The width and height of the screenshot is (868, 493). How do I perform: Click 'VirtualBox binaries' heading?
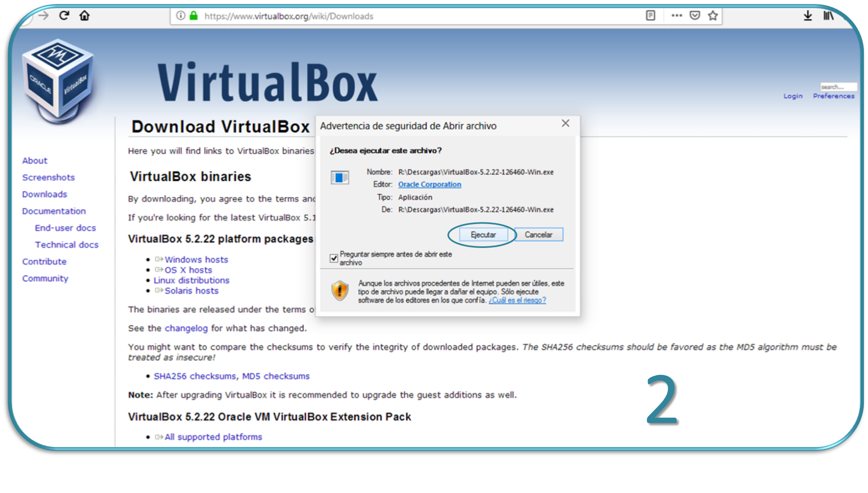tap(190, 177)
